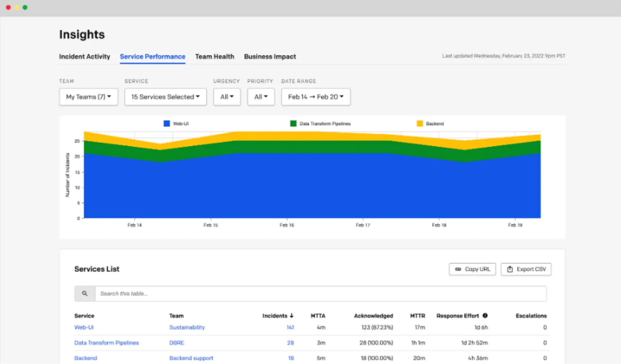Open the Business Impact tab

[270, 56]
